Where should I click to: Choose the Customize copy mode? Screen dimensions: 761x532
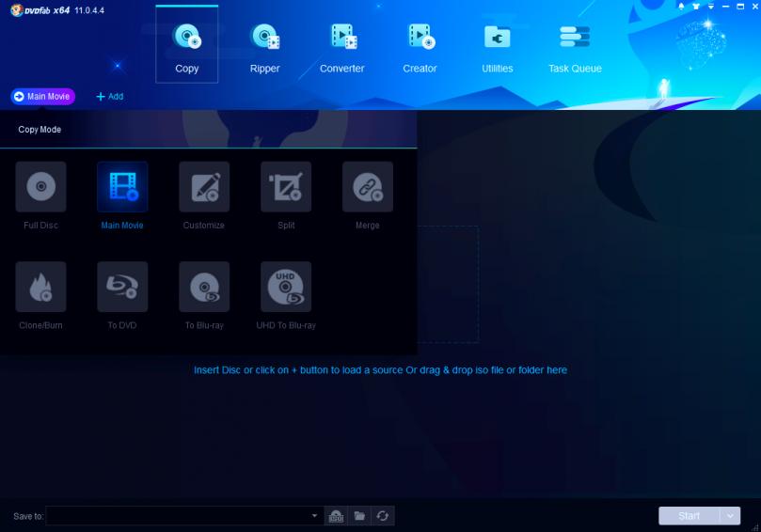(x=204, y=187)
